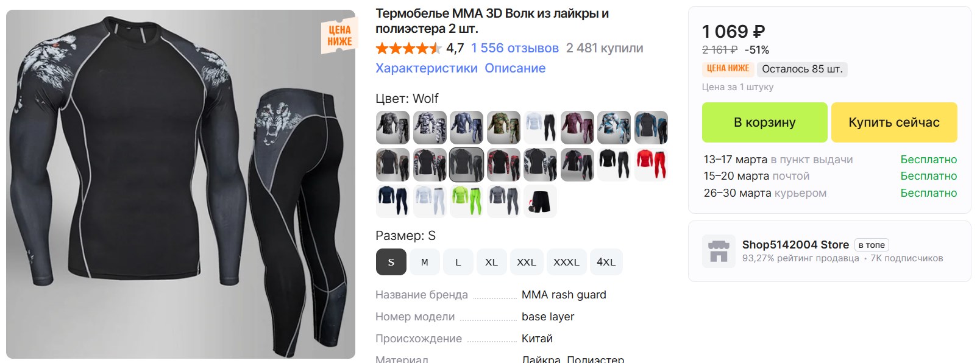
Task: Click the large product main image
Action: click(x=180, y=184)
